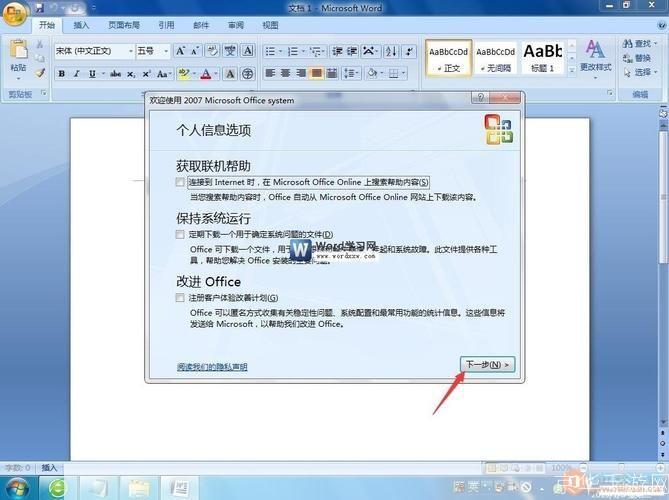Image resolution: width=669 pixels, height=500 pixels.
Task: Switch to the 页面布局 ribbon tab
Action: pyautogui.click(x=124, y=25)
